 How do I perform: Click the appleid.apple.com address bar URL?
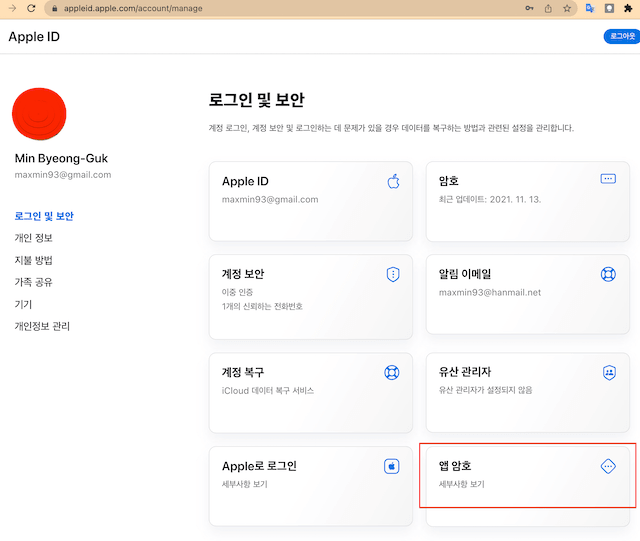click(x=133, y=8)
